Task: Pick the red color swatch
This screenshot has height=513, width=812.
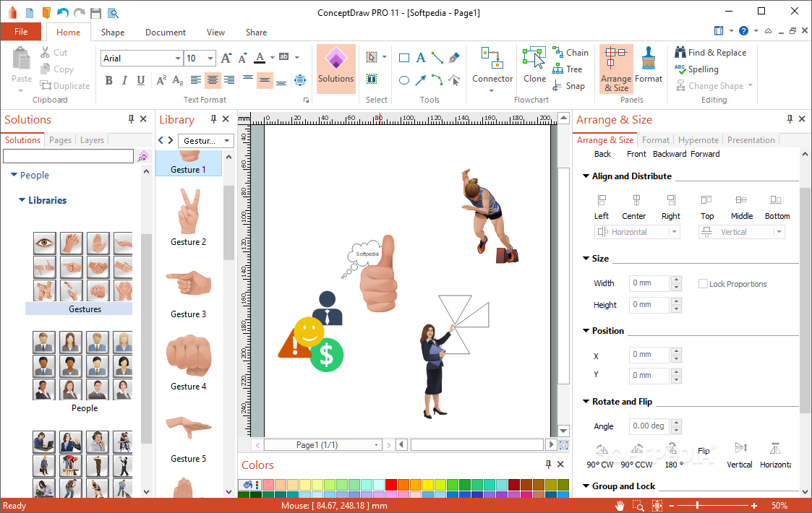Action: tap(391, 485)
